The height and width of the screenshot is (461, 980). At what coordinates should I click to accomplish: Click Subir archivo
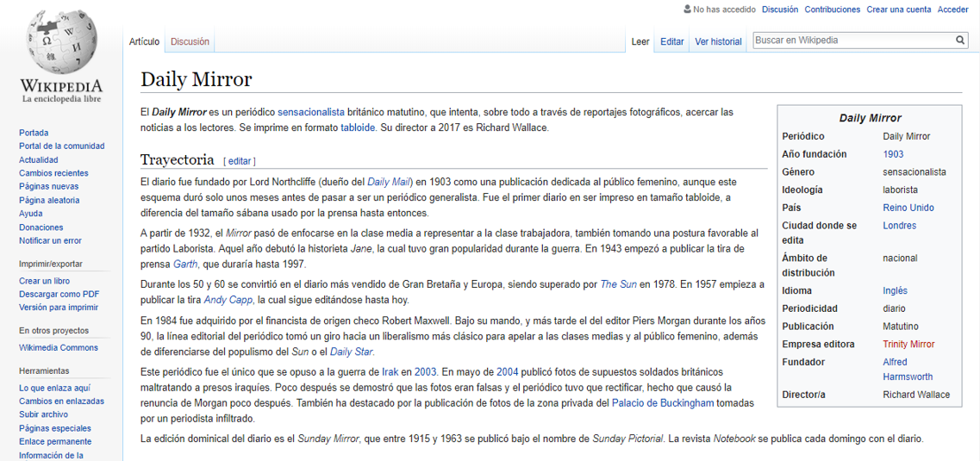coord(44,414)
